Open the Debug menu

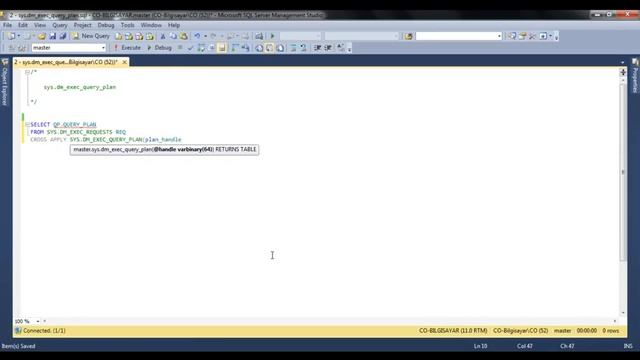pyautogui.click(x=106, y=25)
